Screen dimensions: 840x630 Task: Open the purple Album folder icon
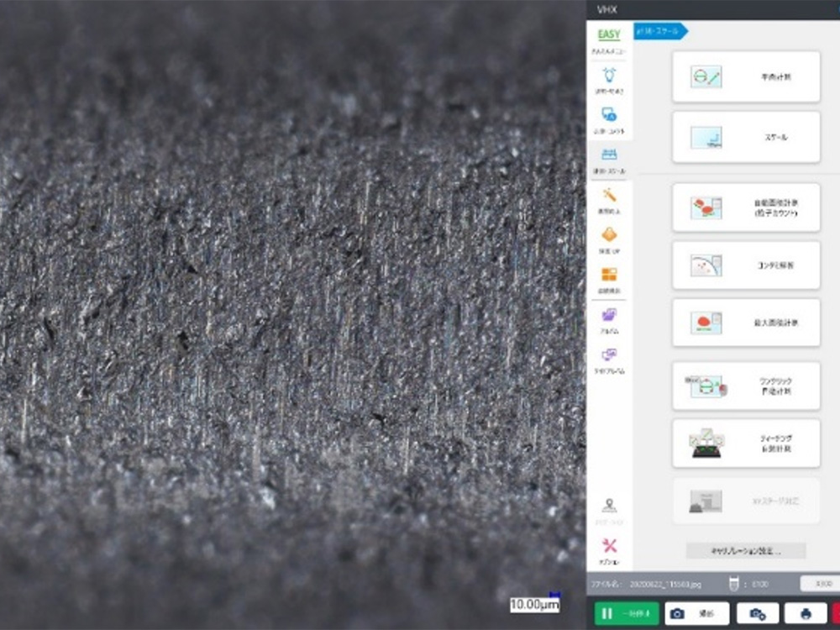[609, 319]
